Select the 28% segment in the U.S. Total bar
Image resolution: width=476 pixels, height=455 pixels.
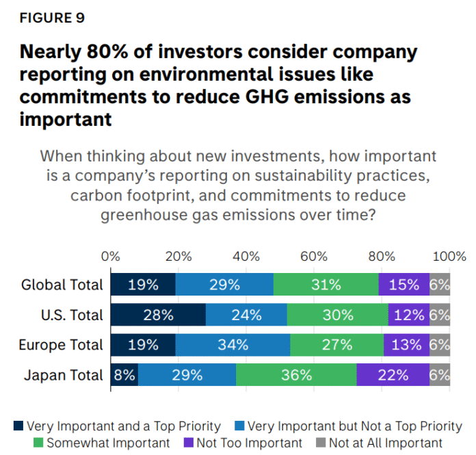pos(158,315)
